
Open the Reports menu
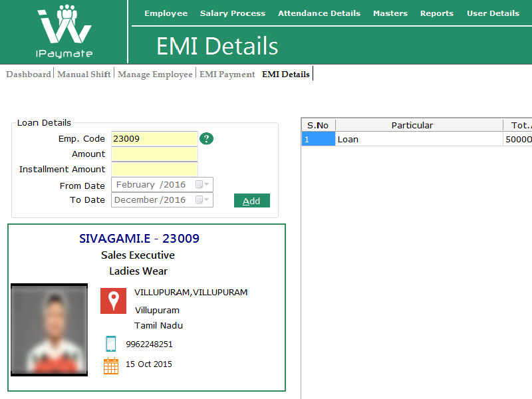click(x=437, y=13)
